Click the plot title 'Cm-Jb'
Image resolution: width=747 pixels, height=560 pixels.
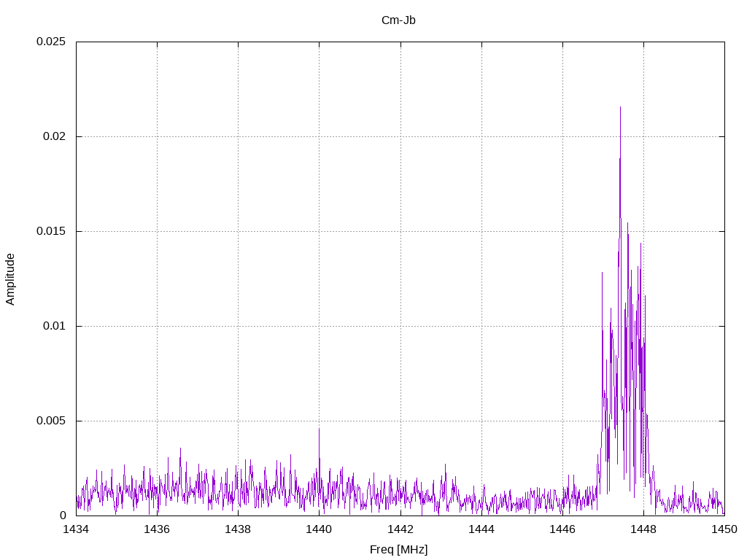[398, 20]
